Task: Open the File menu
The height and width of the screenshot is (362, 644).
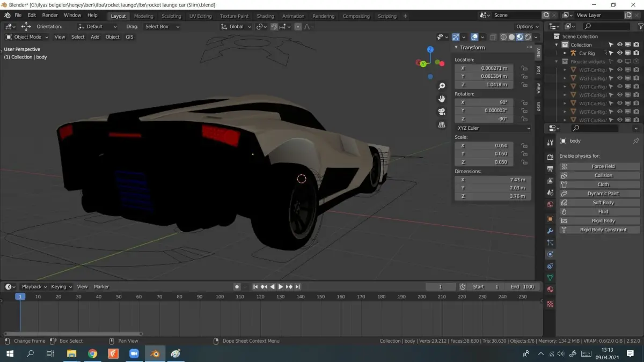Action: (18, 15)
